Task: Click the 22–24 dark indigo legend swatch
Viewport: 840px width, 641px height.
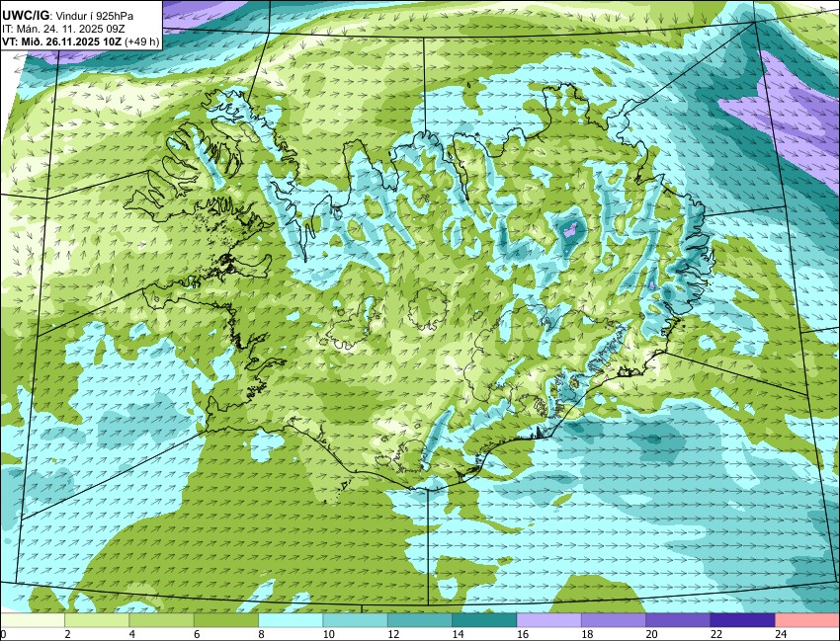Action: [x=743, y=620]
